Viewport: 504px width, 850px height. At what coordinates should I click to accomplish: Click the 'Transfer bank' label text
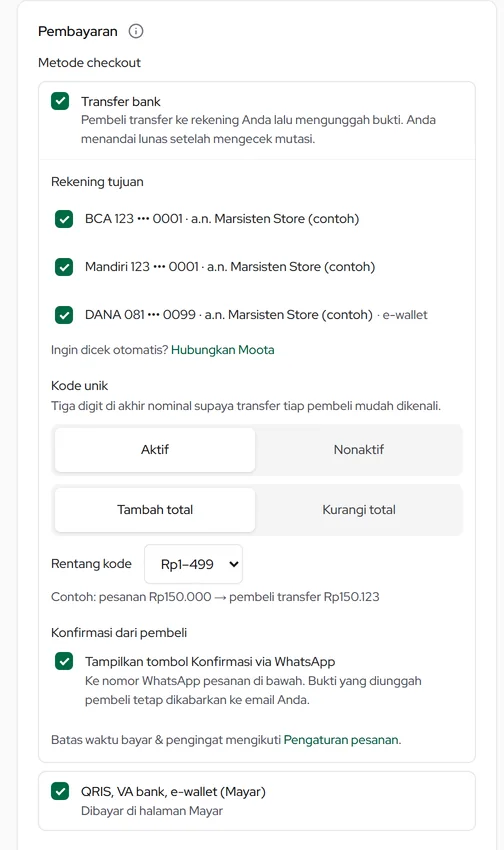[121, 101]
